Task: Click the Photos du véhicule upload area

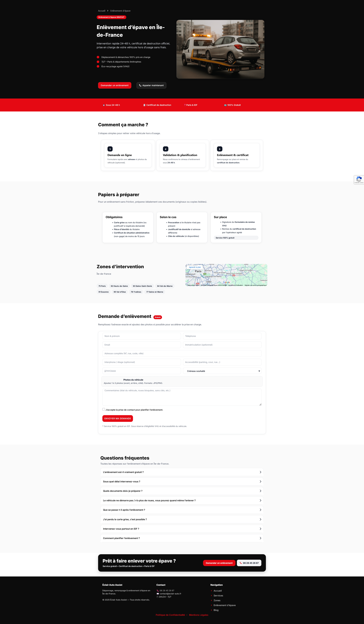Action: coord(182,381)
